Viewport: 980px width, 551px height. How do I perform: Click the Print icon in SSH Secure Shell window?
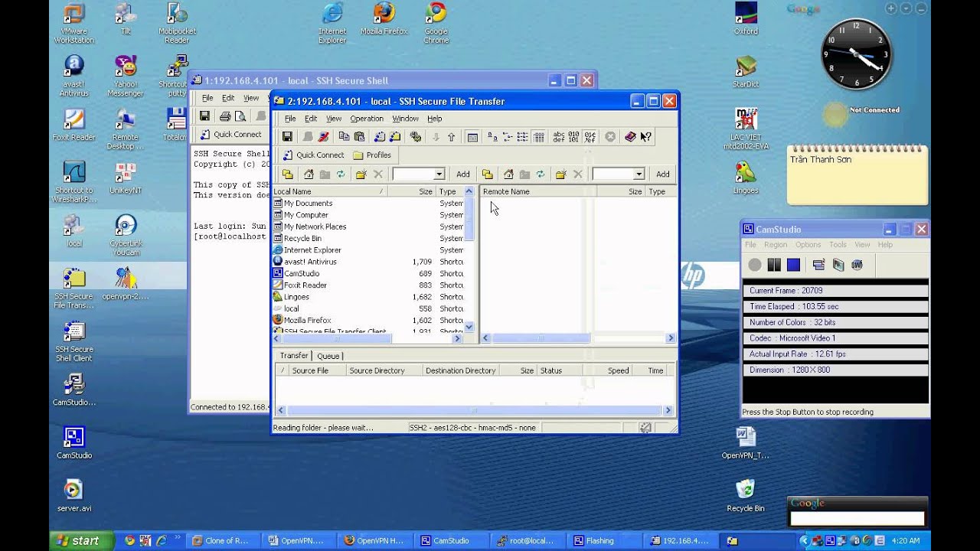click(x=225, y=116)
